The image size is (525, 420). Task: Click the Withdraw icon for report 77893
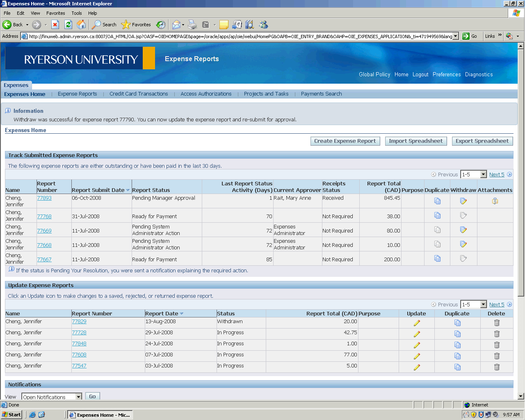[x=463, y=201]
